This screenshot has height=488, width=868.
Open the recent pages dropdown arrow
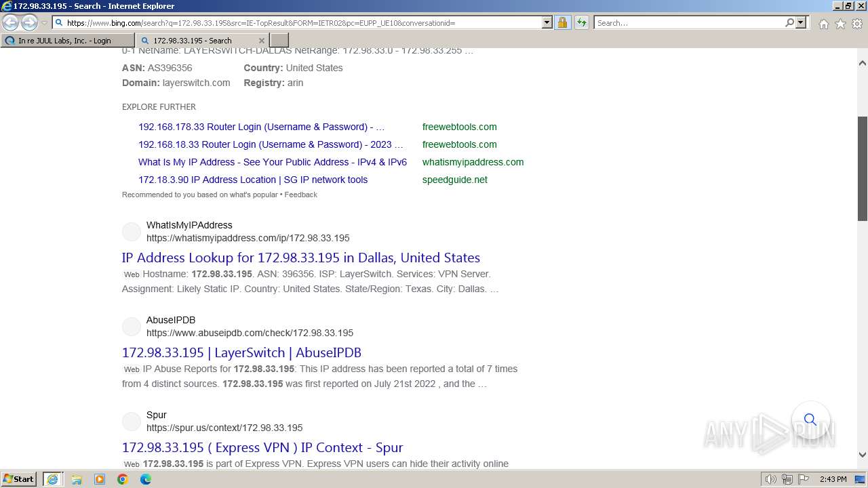coord(44,23)
